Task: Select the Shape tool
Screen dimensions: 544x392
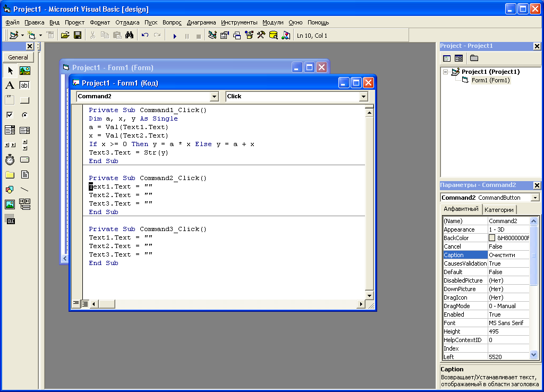Action: 10,190
